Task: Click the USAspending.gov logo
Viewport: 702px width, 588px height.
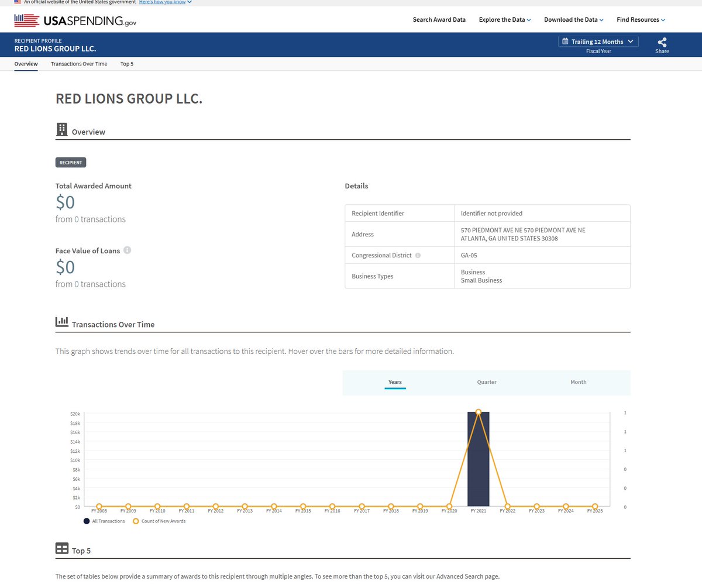Action: (x=76, y=20)
